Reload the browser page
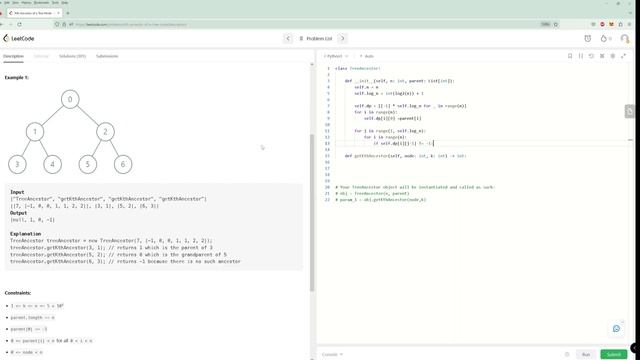Screen dimensions: 640x360 point(19,24)
